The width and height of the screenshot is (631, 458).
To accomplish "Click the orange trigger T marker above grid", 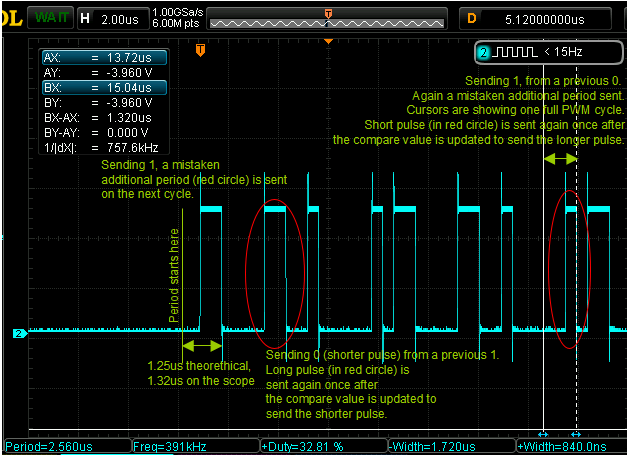I will pos(201,50).
